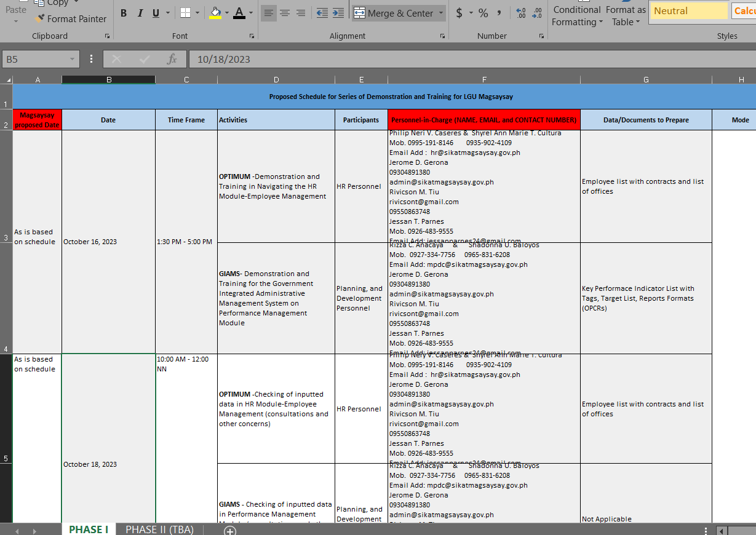Viewport: 756px width, 535px height.
Task: Align text left
Action: (x=269, y=13)
